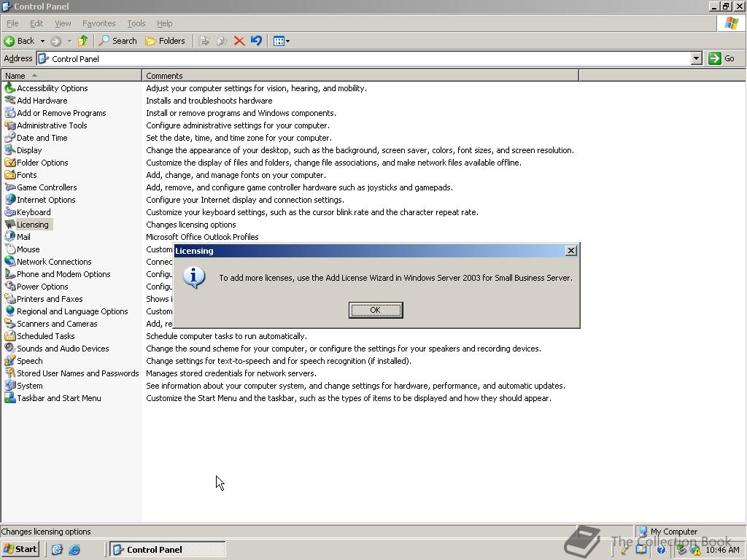
Task: Open the File menu
Action: click(x=12, y=23)
